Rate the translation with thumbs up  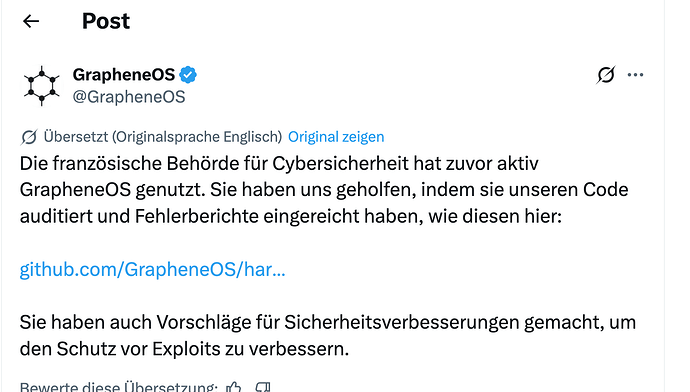click(234, 387)
